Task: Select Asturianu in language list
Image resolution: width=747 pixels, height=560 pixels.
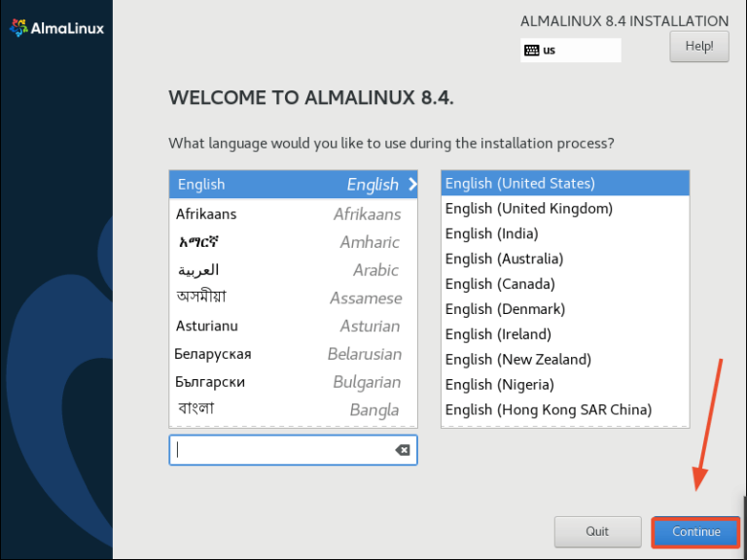Action: (293, 327)
